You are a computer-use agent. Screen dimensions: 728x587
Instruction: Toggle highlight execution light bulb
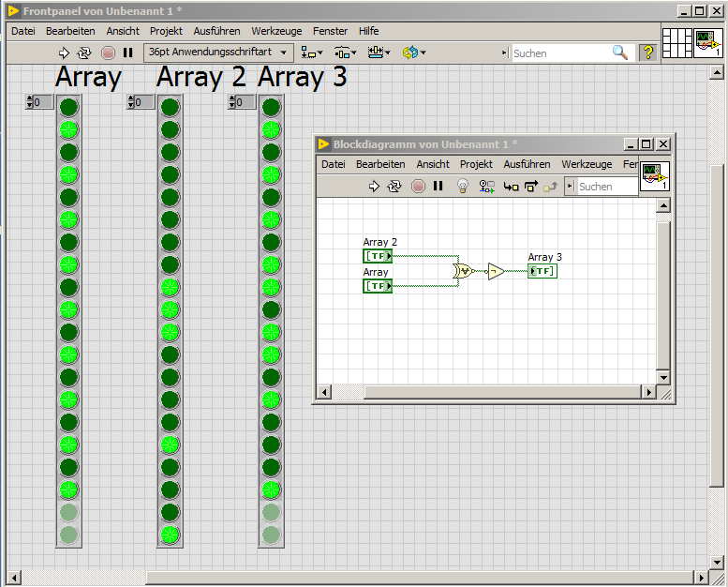pyautogui.click(x=462, y=187)
